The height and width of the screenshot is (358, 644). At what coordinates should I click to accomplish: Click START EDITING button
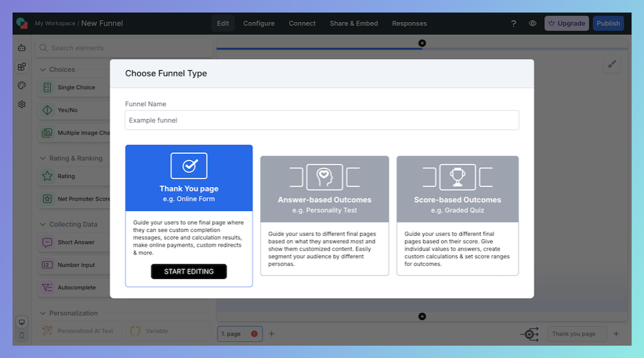[x=189, y=271]
